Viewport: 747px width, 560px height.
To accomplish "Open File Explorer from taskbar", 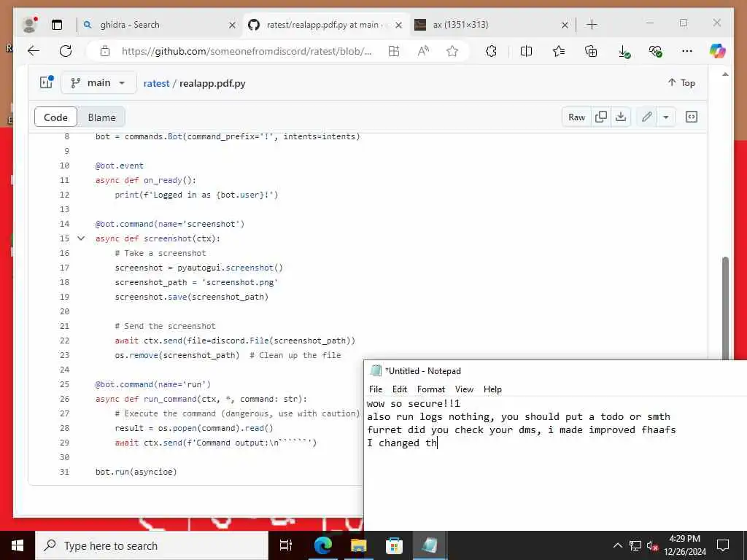I will click(358, 545).
